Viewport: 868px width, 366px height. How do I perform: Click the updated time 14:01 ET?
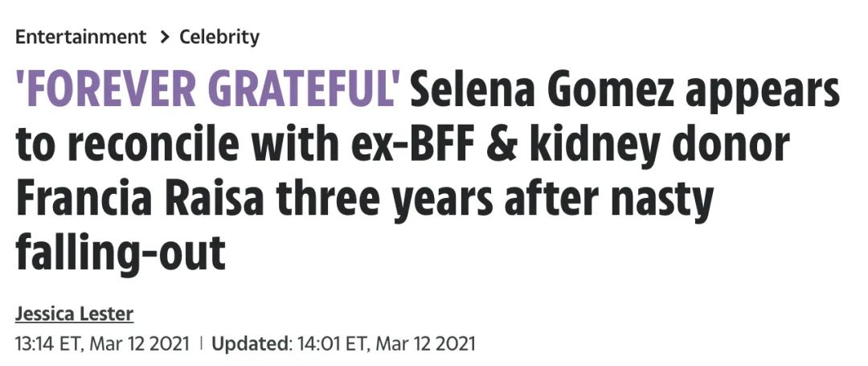[334, 343]
